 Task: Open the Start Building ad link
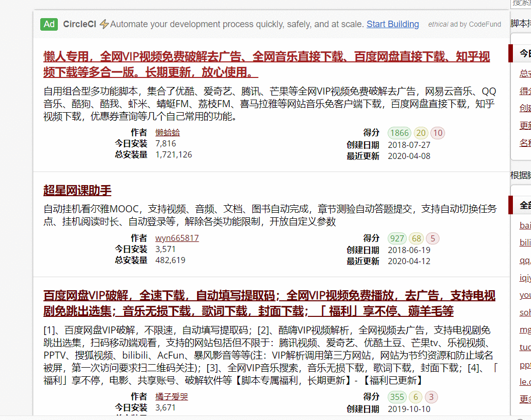pos(393,24)
